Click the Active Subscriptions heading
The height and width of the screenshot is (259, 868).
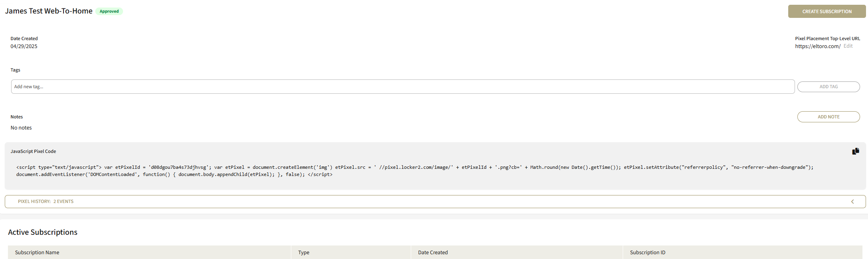tap(43, 232)
